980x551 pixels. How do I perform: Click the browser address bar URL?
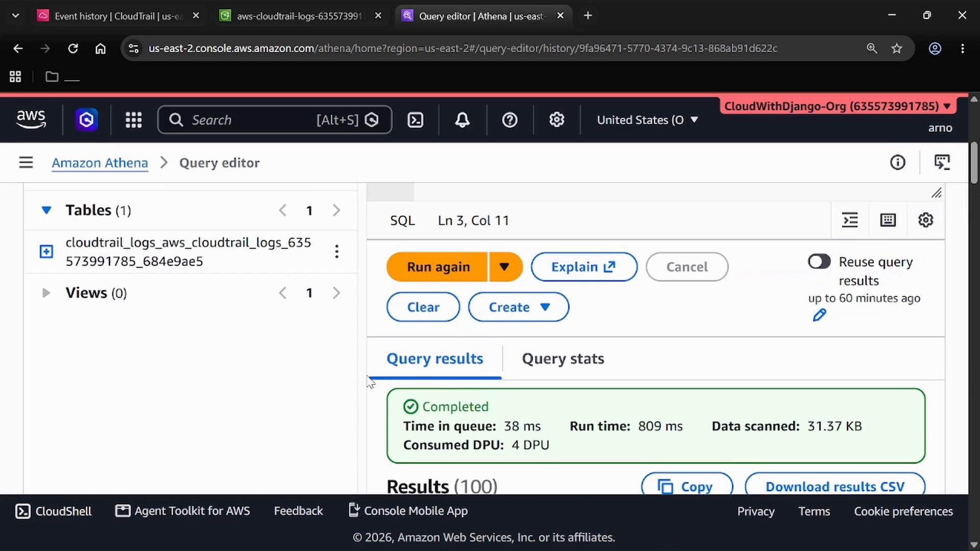[462, 48]
